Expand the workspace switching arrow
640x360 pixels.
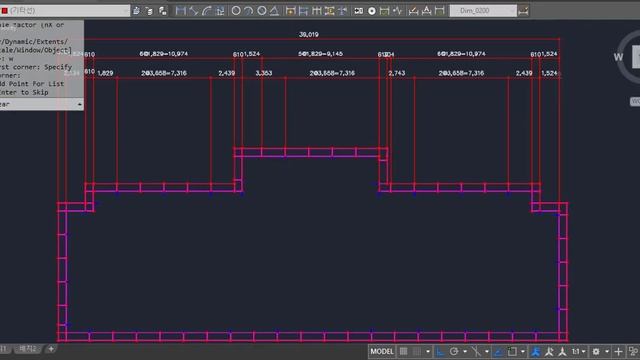coord(607,351)
